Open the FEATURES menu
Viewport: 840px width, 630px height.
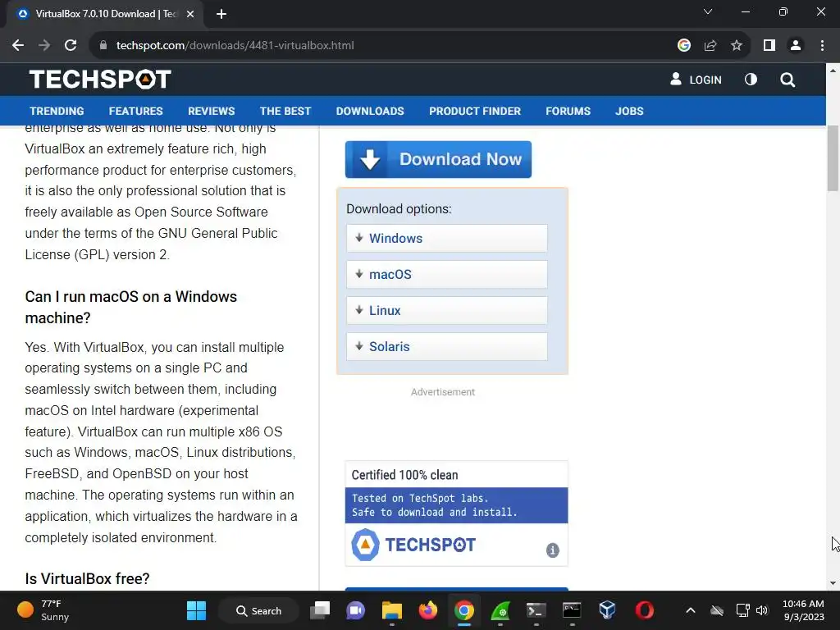[x=135, y=111]
